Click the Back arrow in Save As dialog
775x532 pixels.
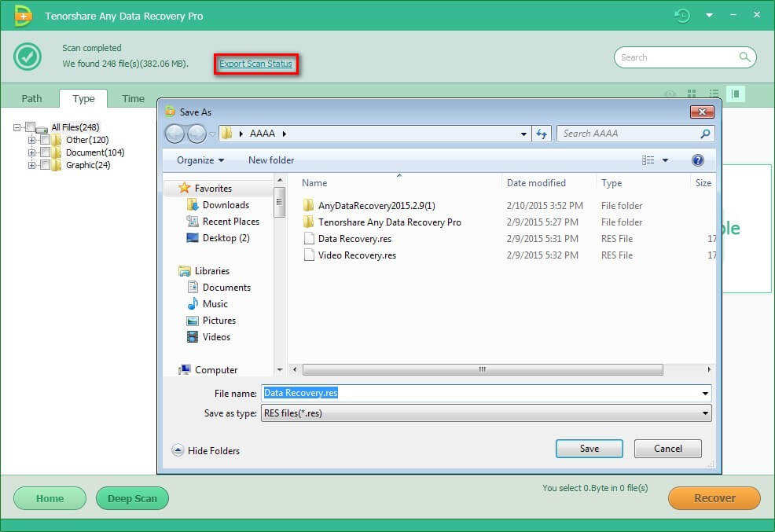coord(174,134)
